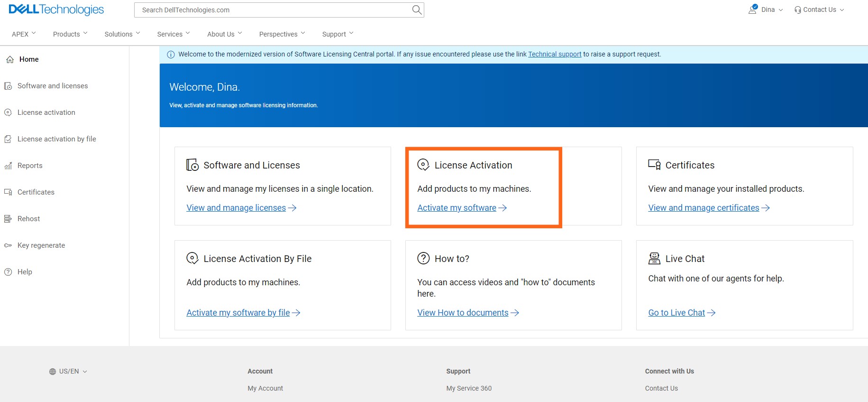Viewport: 868px width, 402px height.
Task: Click the Rehost icon in sidebar
Action: (x=8, y=219)
